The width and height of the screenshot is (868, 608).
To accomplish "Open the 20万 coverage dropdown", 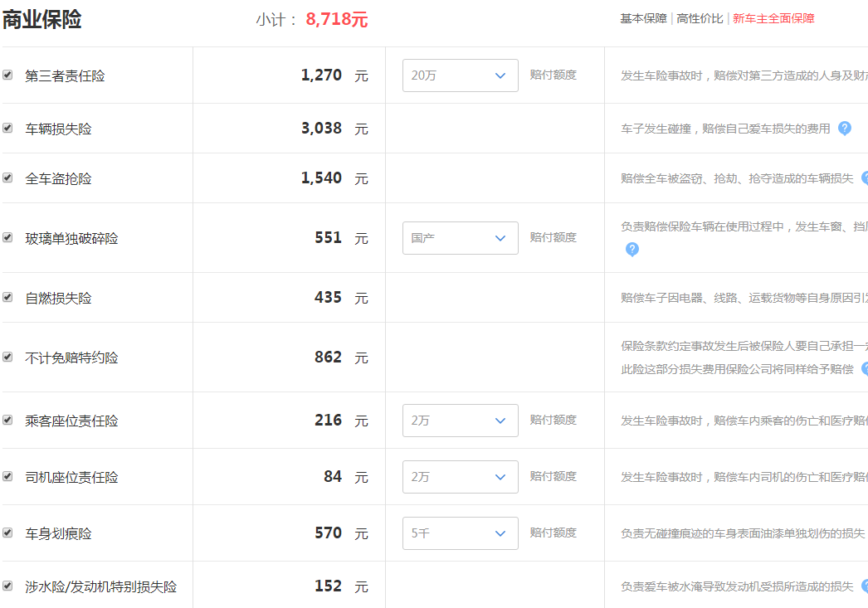I will point(460,75).
